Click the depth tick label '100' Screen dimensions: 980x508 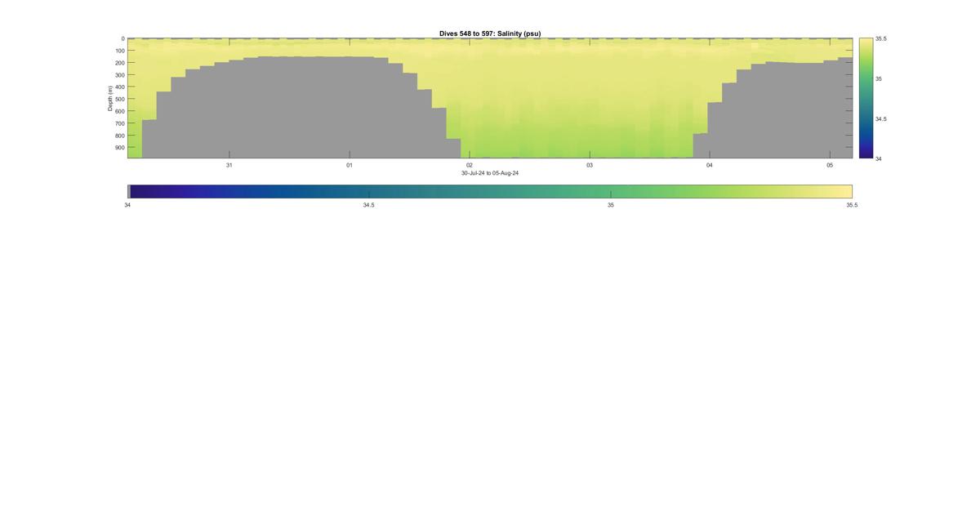coord(119,51)
